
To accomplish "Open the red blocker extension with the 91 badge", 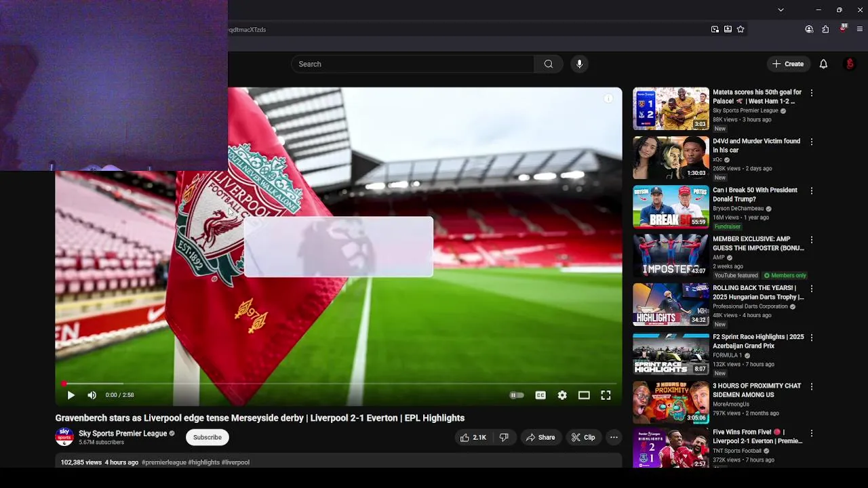I will [843, 28].
